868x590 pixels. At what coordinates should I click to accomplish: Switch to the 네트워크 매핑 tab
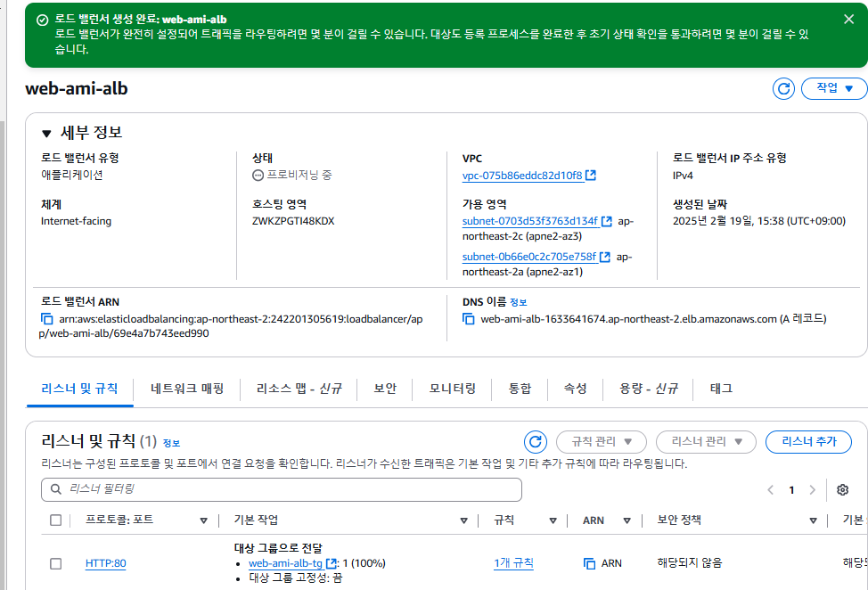187,389
